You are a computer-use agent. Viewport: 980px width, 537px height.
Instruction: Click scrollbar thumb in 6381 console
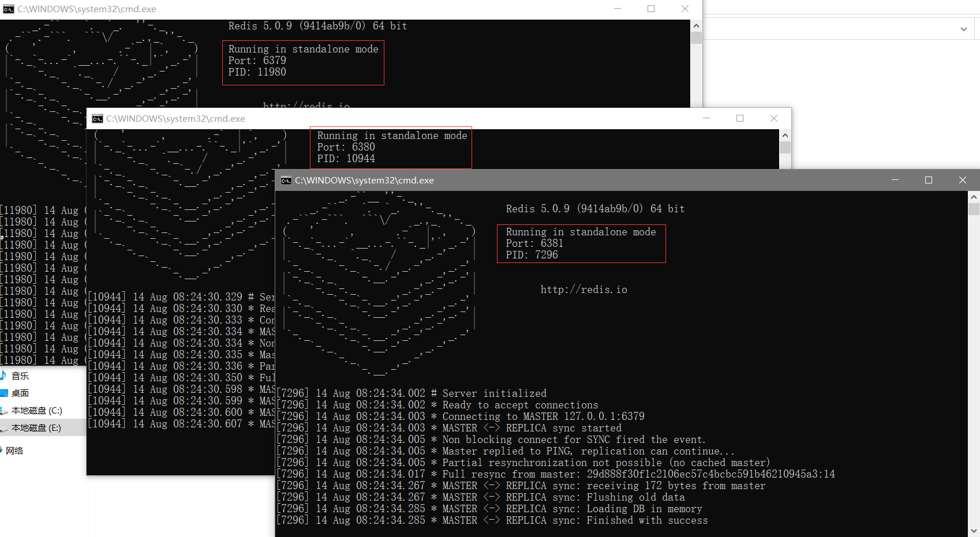pyautogui.click(x=974, y=209)
